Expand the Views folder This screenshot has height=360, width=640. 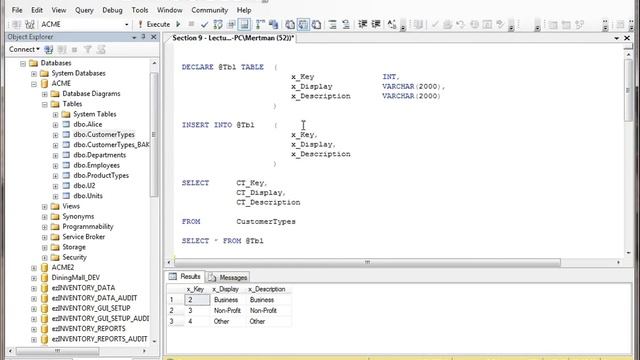pos(44,207)
